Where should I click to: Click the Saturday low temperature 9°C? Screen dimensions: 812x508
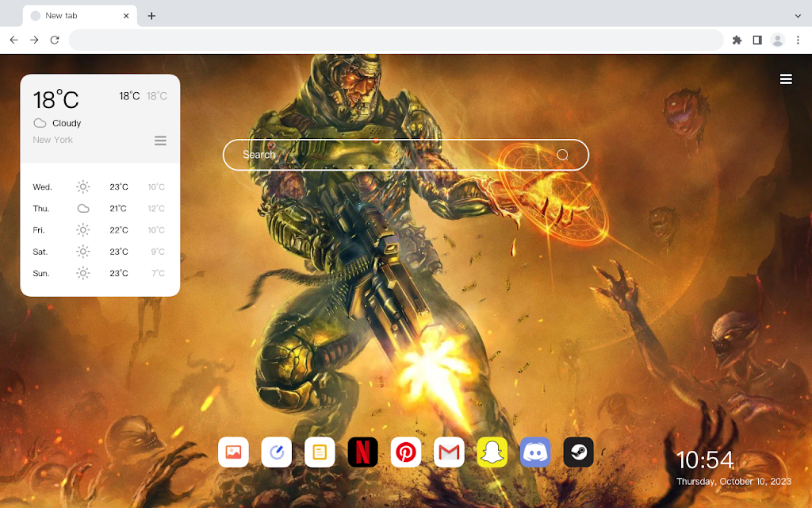click(x=158, y=252)
